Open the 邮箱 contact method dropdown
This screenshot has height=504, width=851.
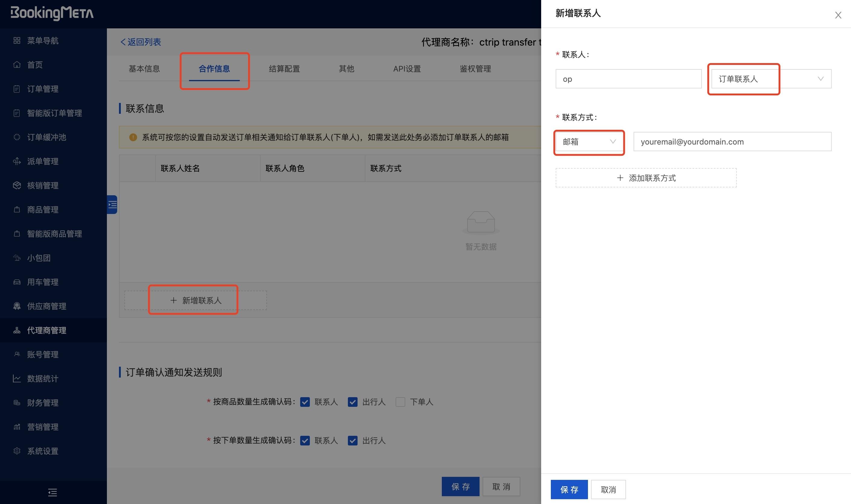(589, 142)
